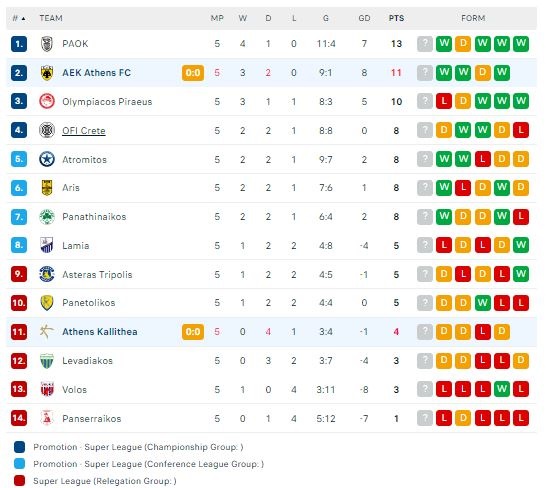The image size is (547, 488).
Task: Click the PAOK club crest icon
Action: [47, 44]
